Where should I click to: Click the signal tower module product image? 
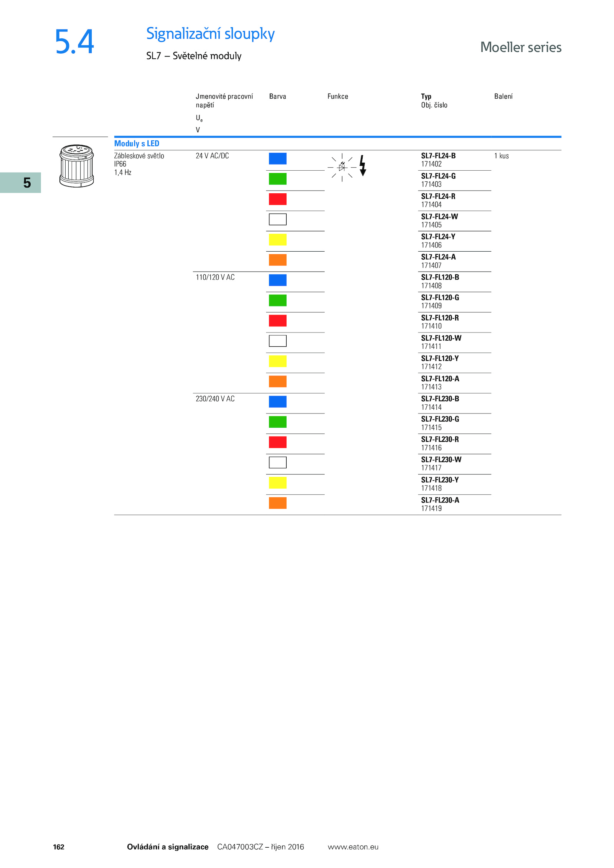pos(76,166)
